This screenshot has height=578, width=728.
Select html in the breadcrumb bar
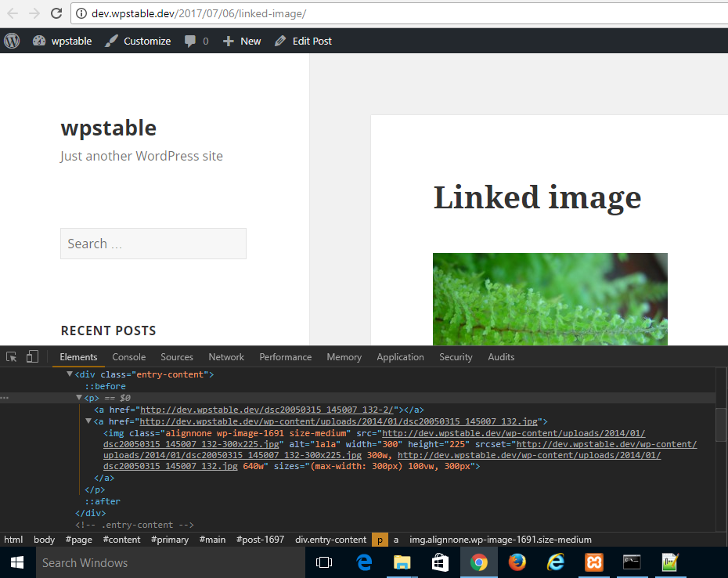(13, 540)
